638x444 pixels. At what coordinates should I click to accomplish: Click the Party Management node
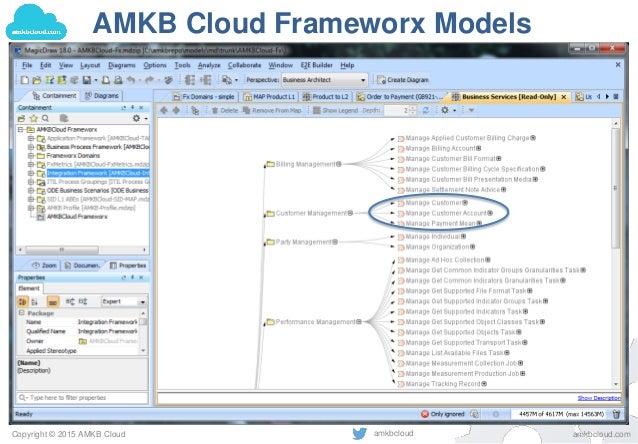click(302, 242)
